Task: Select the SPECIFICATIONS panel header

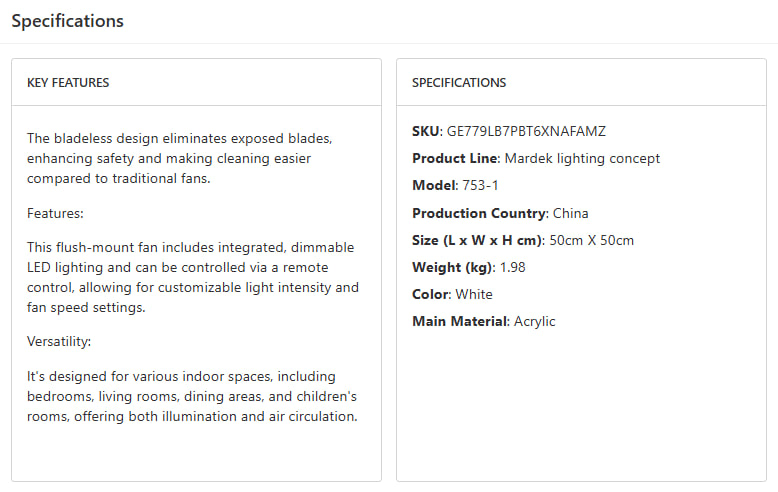Action: pos(459,83)
